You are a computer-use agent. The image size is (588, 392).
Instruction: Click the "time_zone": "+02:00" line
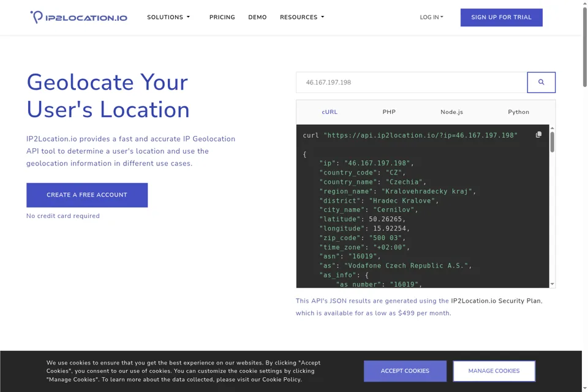(364, 247)
